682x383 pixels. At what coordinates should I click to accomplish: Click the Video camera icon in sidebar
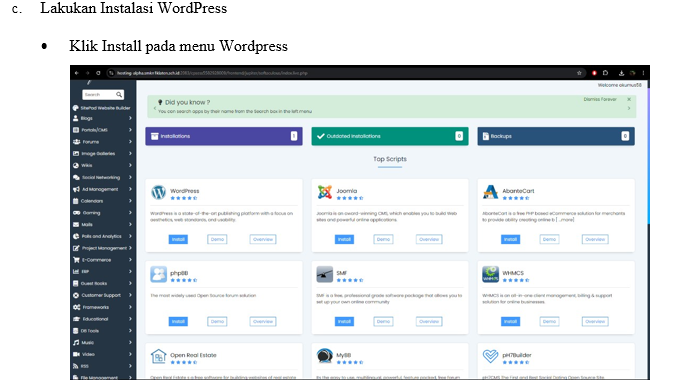[76, 354]
